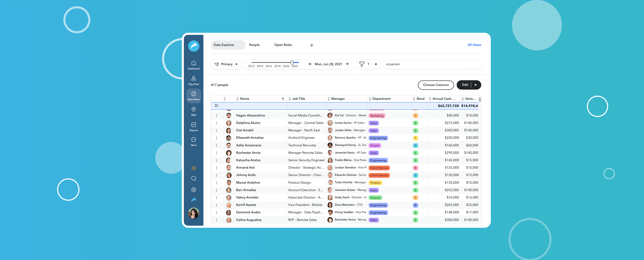Click the More sidebar icon
644x260 pixels.
(x=193, y=142)
